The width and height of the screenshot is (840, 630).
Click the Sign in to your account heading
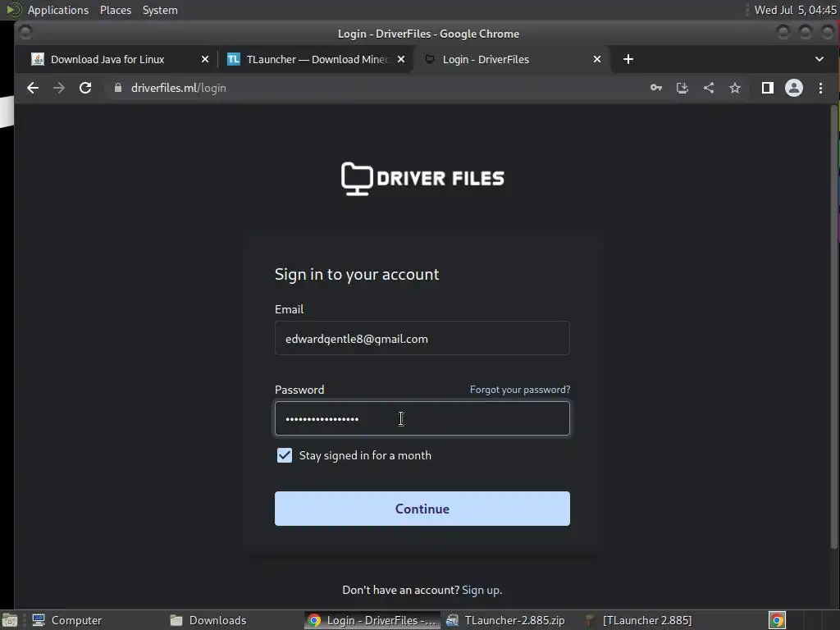[x=357, y=274]
